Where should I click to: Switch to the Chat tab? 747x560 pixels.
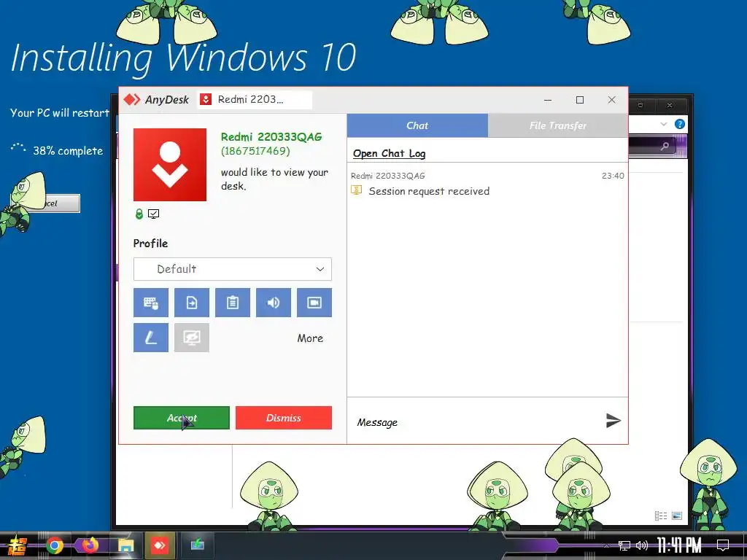(417, 125)
